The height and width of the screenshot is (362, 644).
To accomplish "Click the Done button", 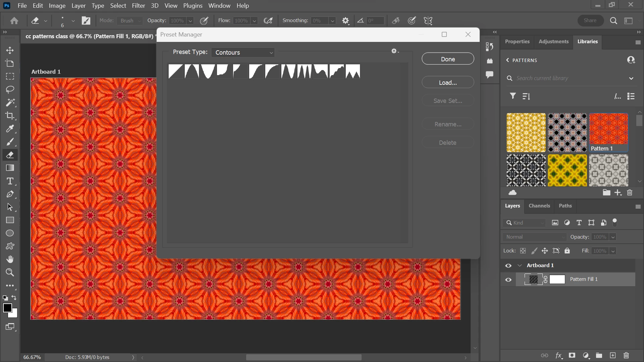I will [447, 59].
